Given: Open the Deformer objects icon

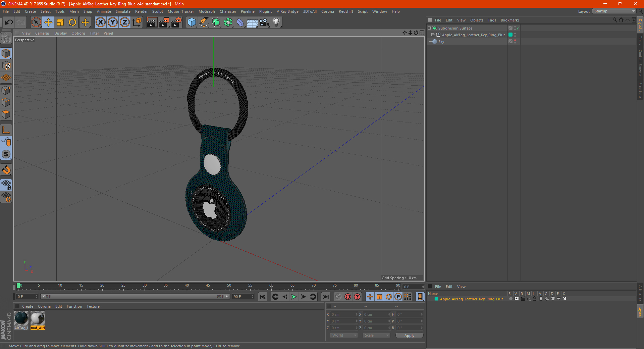Looking at the screenshot, I should coord(240,22).
